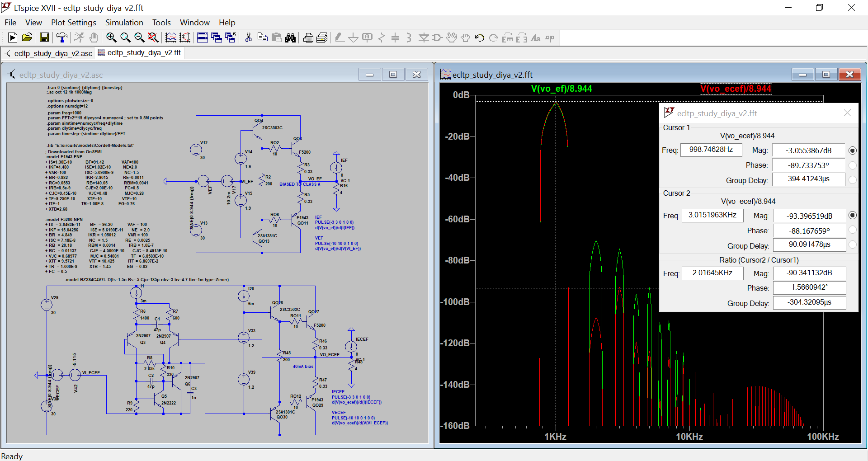Select Cursor 1 Mag radio button
The image size is (868, 461).
pos(853,151)
